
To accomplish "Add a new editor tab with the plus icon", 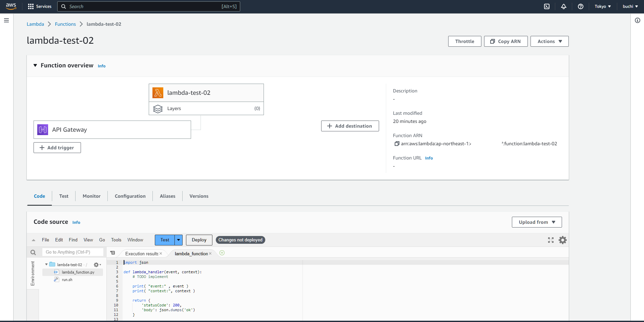I will 222,253.
